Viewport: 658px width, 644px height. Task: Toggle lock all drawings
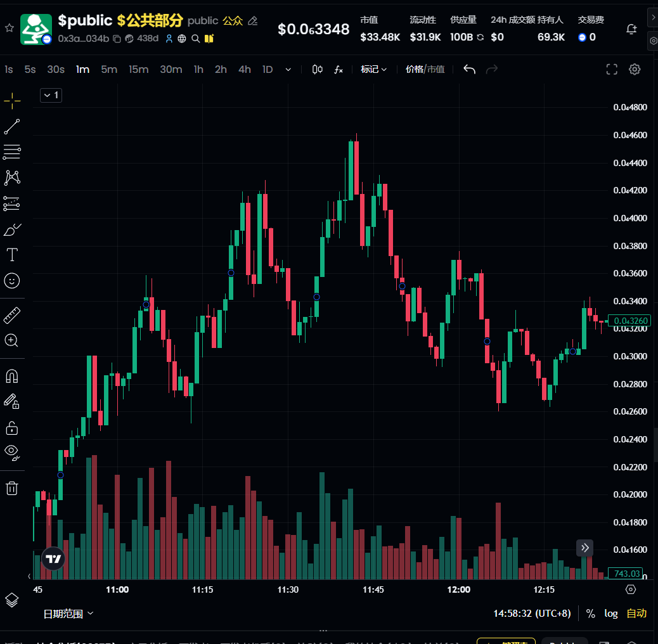12,428
